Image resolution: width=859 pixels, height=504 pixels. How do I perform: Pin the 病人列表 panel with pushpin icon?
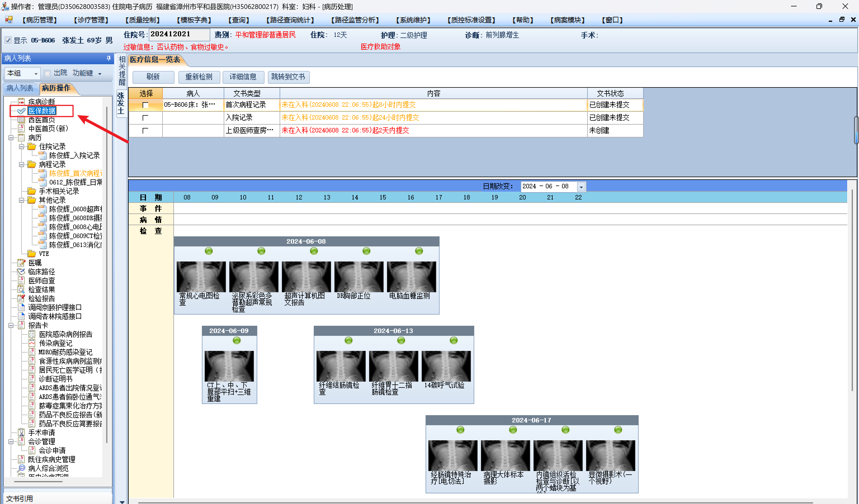[x=109, y=58]
